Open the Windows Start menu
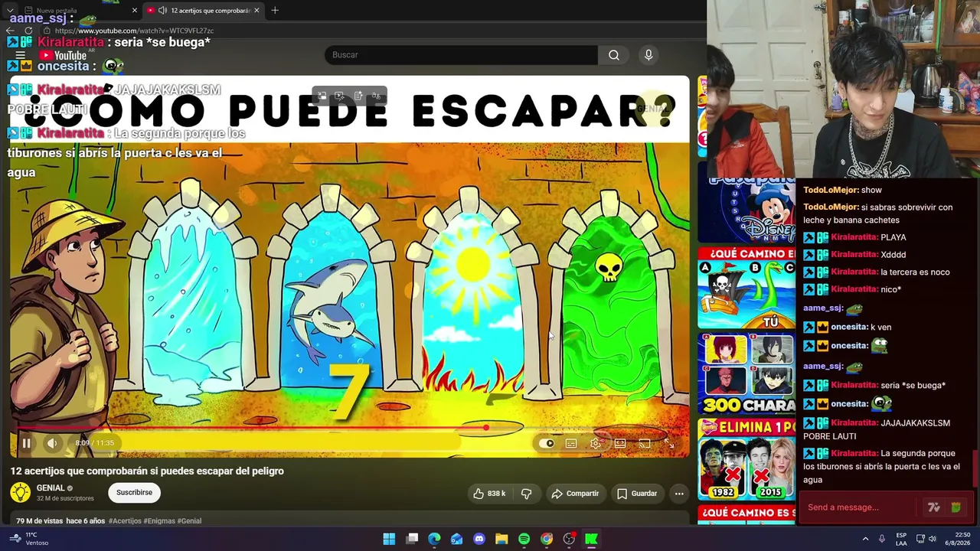Image resolution: width=980 pixels, height=551 pixels. pyautogui.click(x=389, y=540)
